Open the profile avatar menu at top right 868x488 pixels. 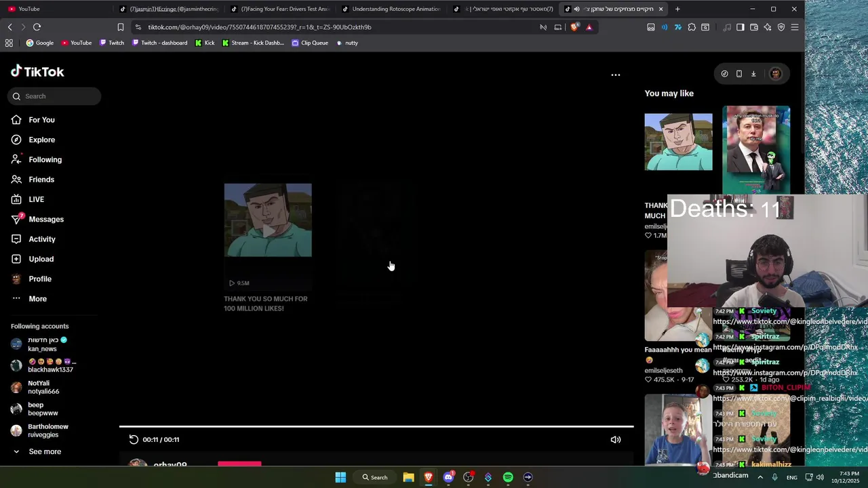coord(776,74)
